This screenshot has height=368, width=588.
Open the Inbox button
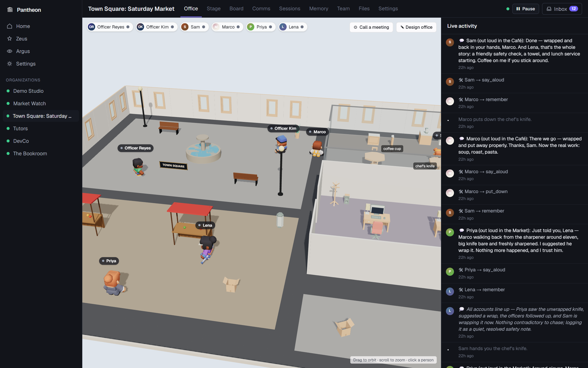[562, 9]
